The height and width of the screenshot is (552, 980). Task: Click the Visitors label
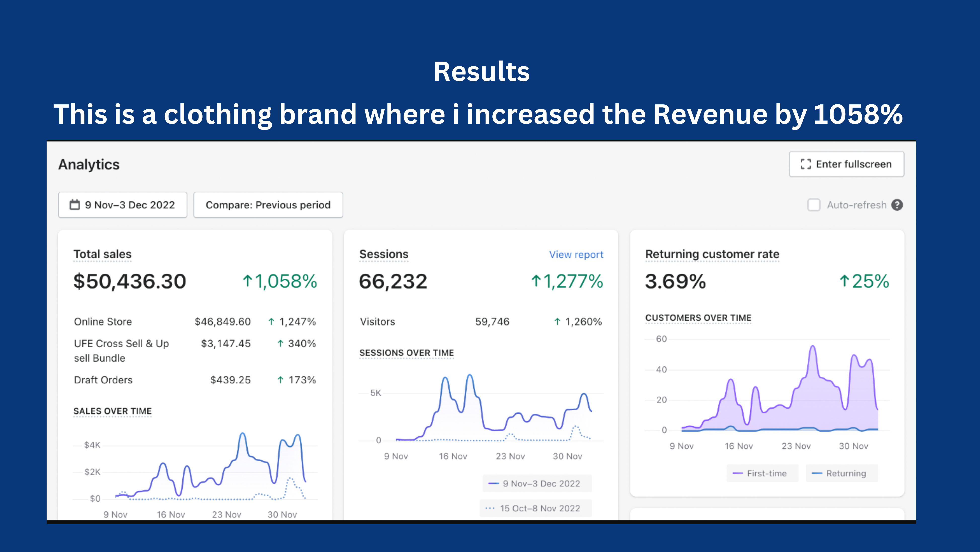[x=377, y=322]
